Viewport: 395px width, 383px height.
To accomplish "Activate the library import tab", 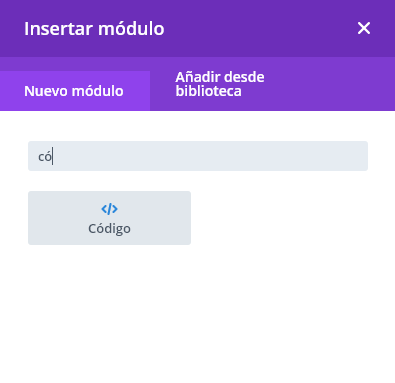I will [220, 84].
